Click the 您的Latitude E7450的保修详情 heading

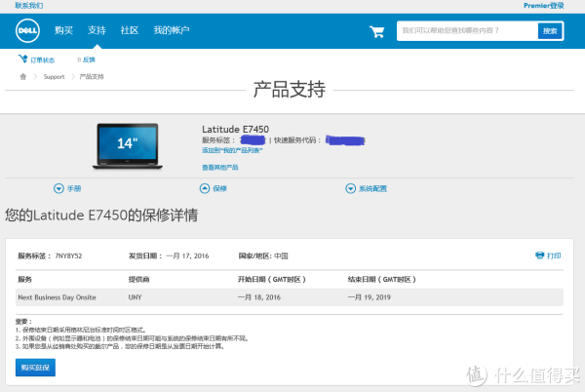pyautogui.click(x=101, y=216)
